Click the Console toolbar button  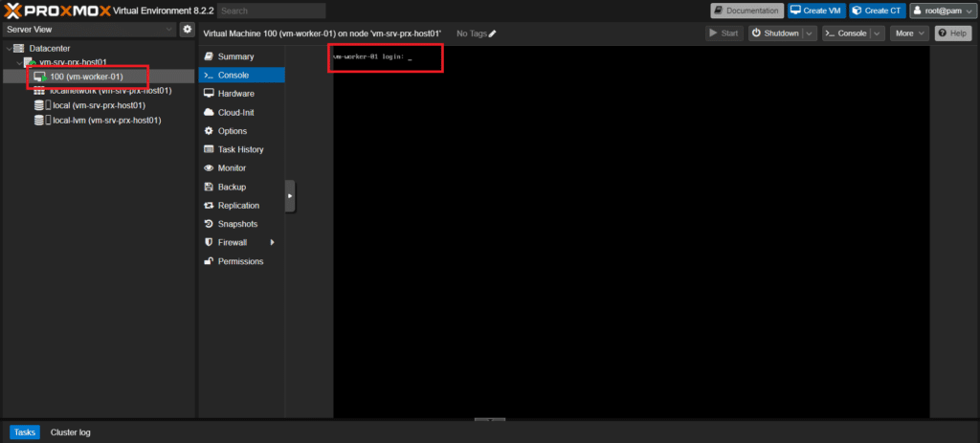point(846,33)
